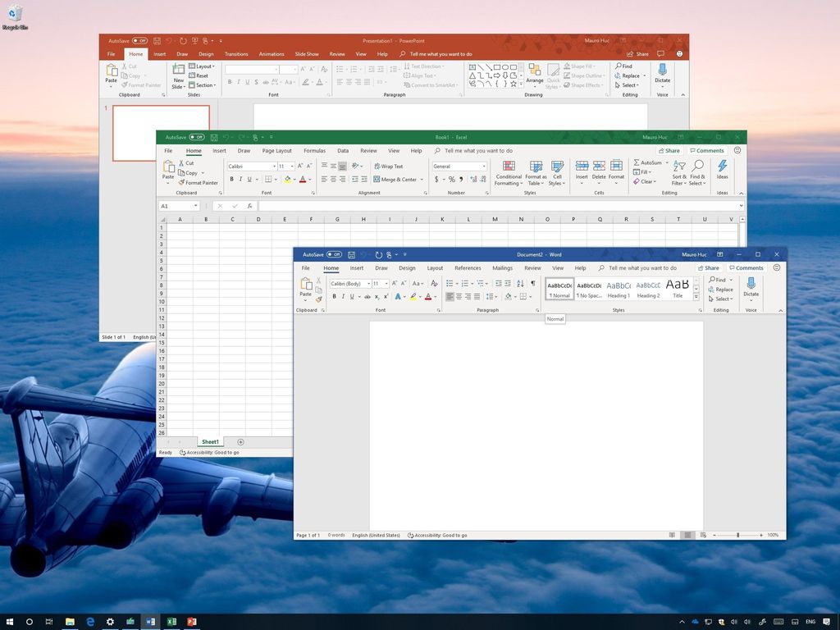Open the General number format dropdown in Excel
840x630 pixels.
tap(483, 166)
